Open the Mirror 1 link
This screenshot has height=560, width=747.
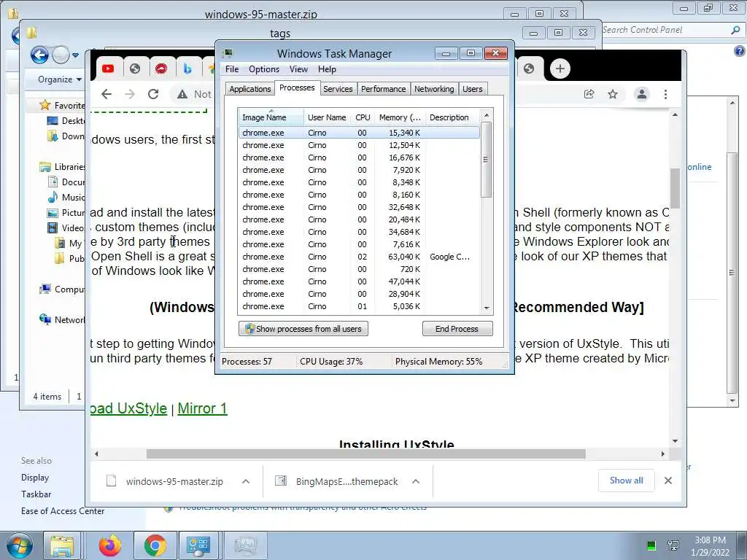203,408
